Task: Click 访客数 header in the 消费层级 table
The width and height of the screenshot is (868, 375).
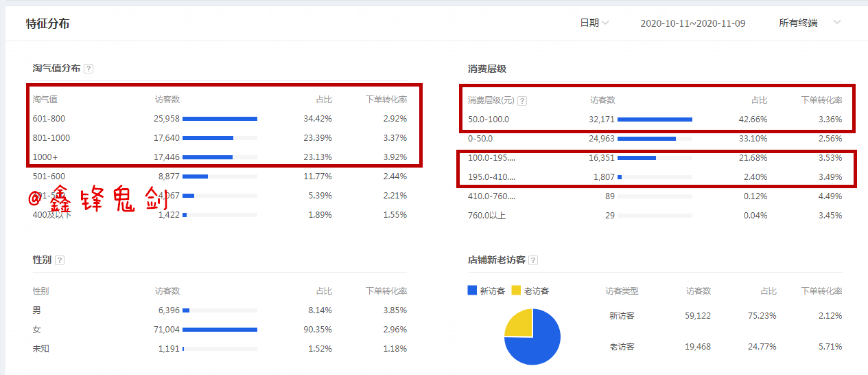Action: coord(602,100)
